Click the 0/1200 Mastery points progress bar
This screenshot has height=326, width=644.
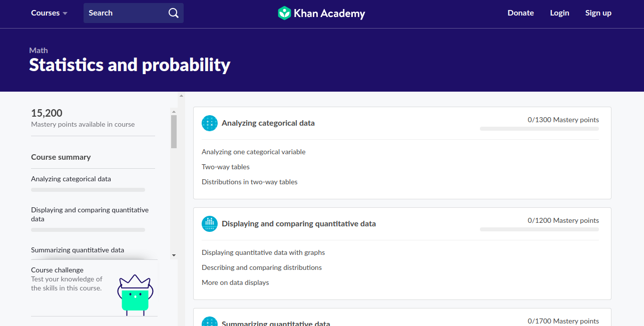coord(539,229)
